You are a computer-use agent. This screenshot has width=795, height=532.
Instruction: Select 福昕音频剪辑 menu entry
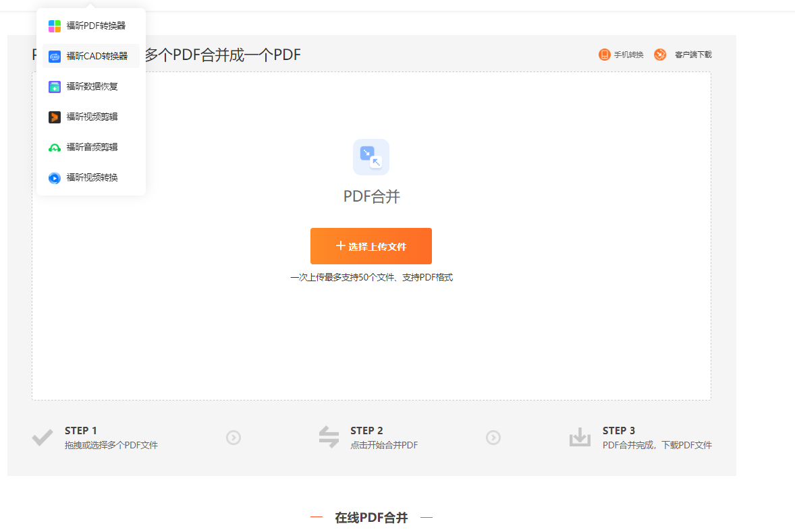click(90, 148)
